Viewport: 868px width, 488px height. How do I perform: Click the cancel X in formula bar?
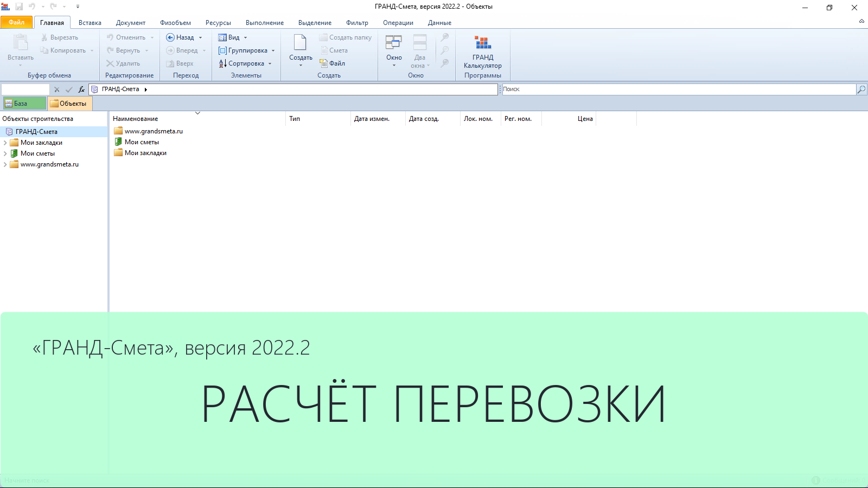57,89
